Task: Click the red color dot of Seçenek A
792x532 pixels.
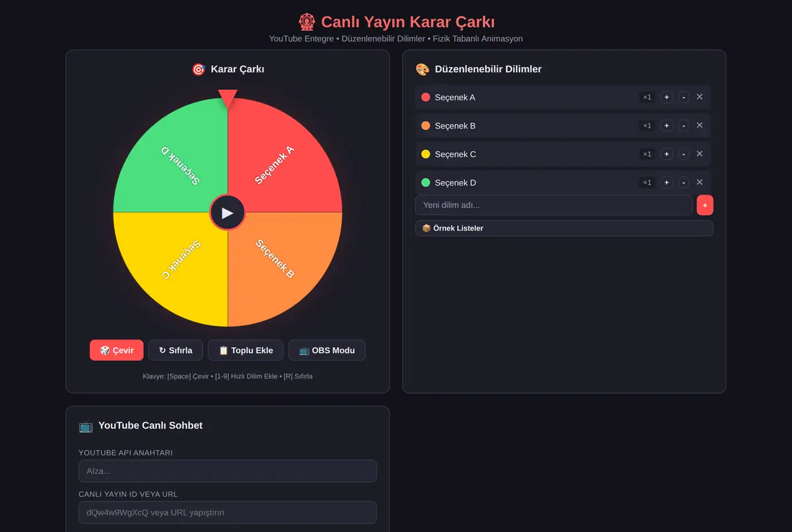Action: click(x=426, y=97)
